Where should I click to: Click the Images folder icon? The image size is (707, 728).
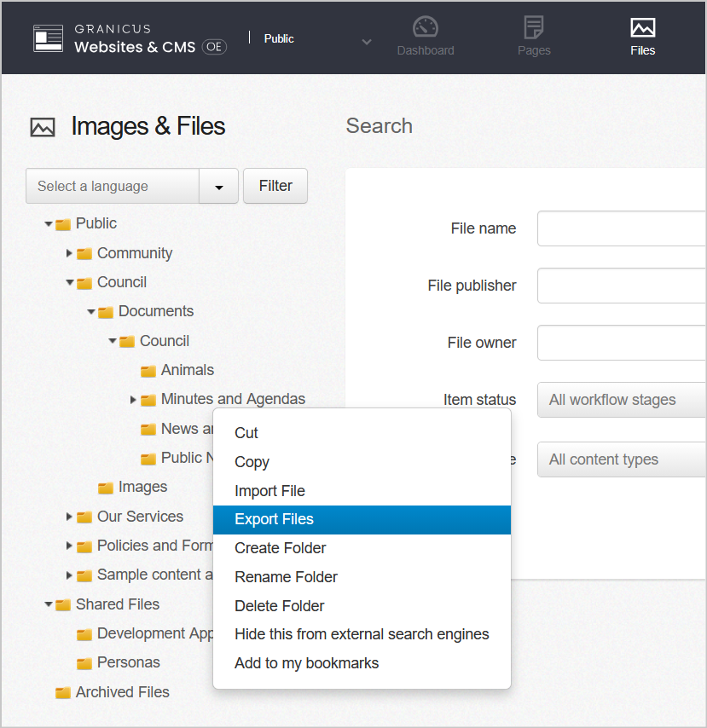pos(106,488)
